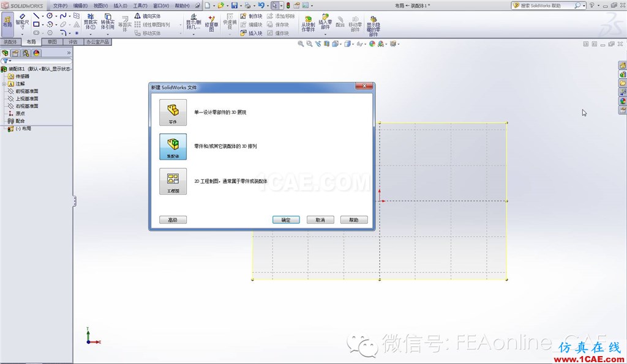The image size is (627, 364).
Task: Choose 工程图 (Drawing) in new file dialog
Action: [x=173, y=181]
